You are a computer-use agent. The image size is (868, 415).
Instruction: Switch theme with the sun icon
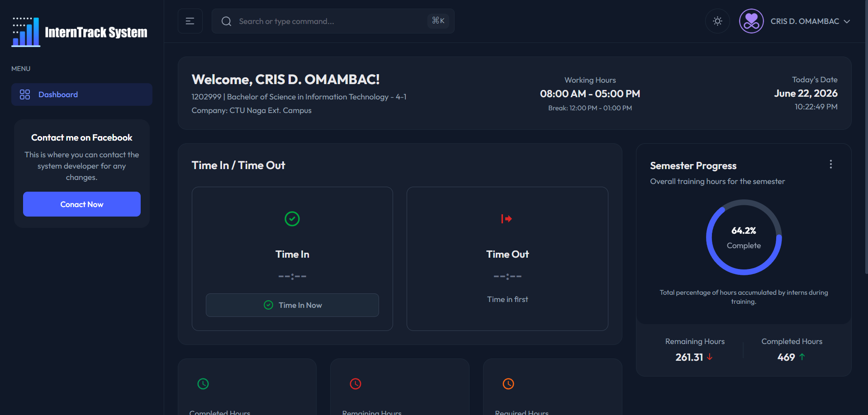point(717,21)
